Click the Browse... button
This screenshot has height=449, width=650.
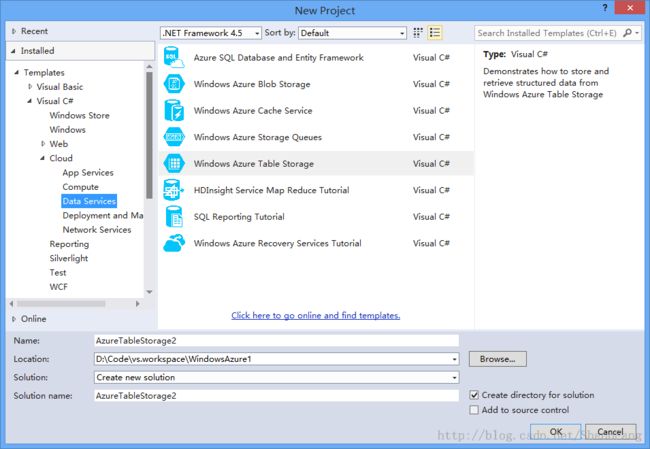497,359
